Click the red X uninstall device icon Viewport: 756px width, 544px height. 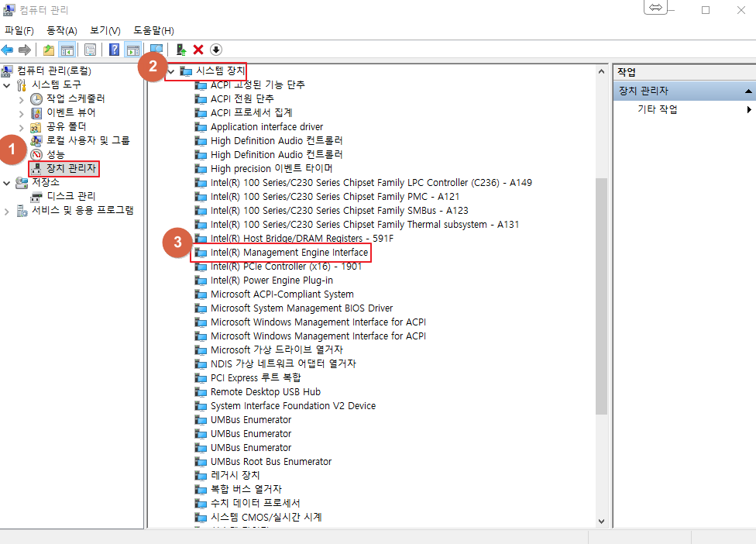(198, 50)
